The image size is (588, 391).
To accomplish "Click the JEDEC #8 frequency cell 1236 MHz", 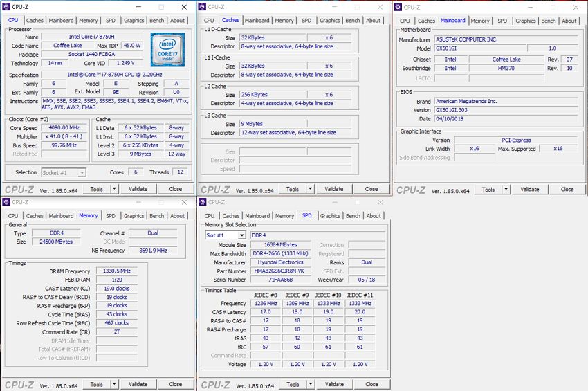I will click(266, 304).
